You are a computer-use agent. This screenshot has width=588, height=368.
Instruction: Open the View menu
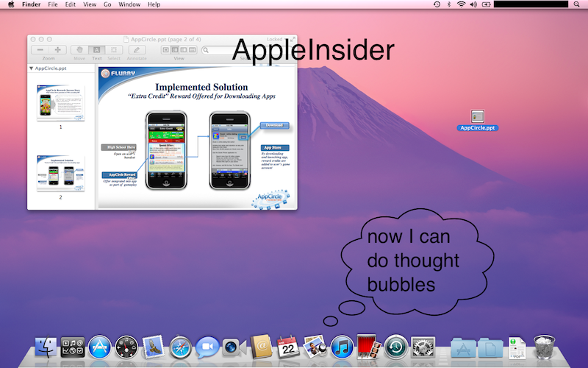click(90, 4)
